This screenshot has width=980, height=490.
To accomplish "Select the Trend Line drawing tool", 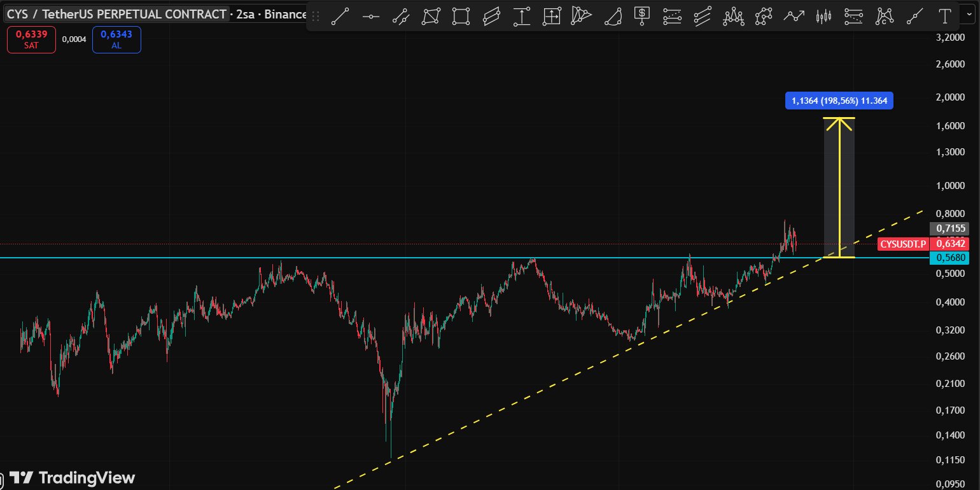I will coord(341,16).
